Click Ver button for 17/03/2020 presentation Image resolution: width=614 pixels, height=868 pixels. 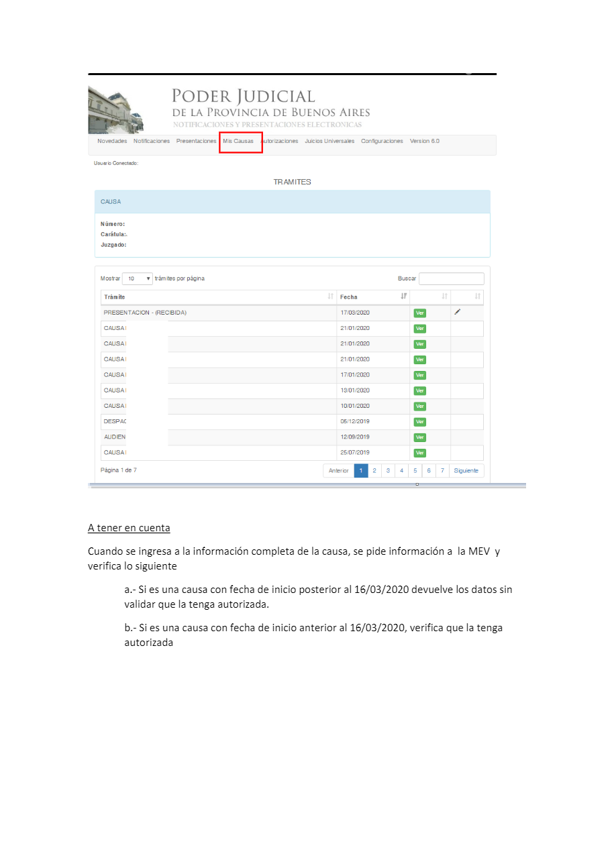tap(420, 313)
